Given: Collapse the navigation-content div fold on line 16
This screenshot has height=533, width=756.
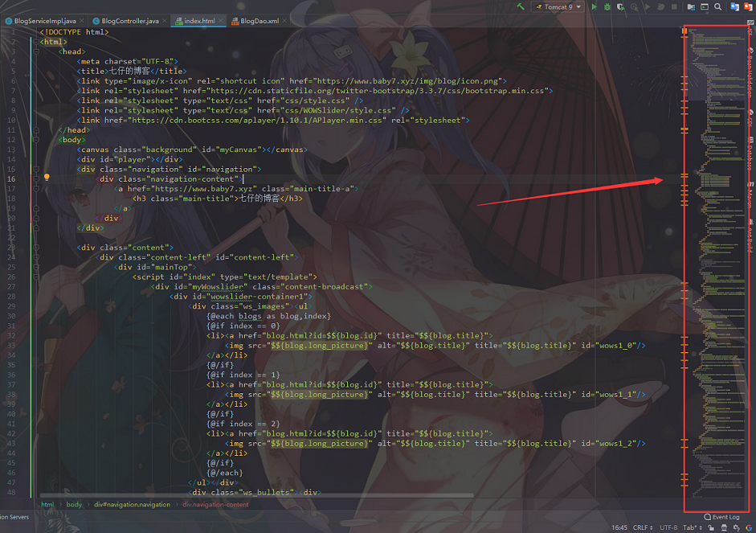Looking at the screenshot, I should coord(36,179).
